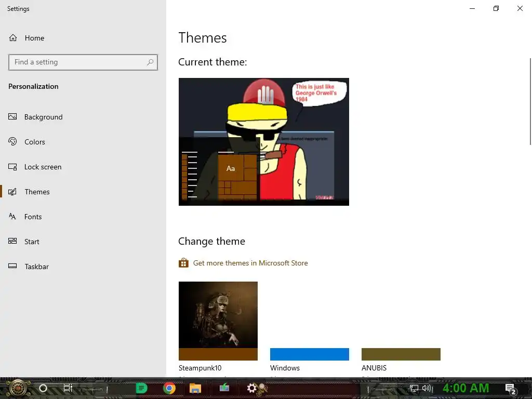532x399 pixels.
Task: Apply the Windows theme
Action: pos(310,321)
